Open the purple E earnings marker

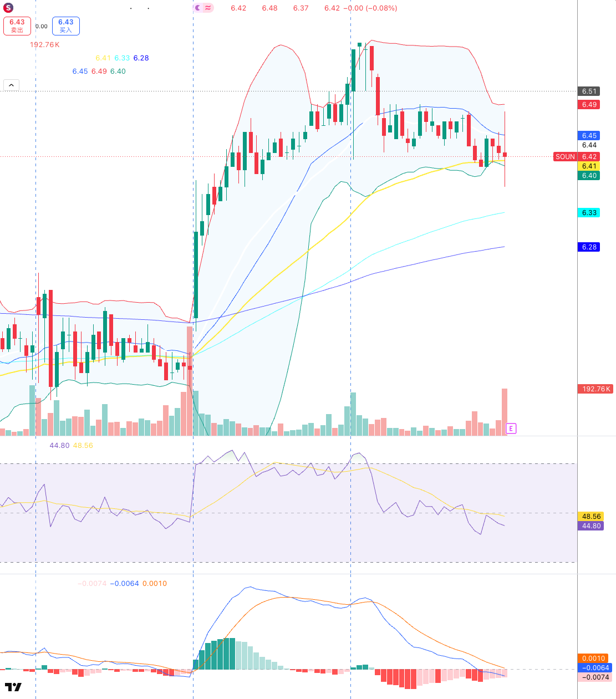[x=511, y=428]
